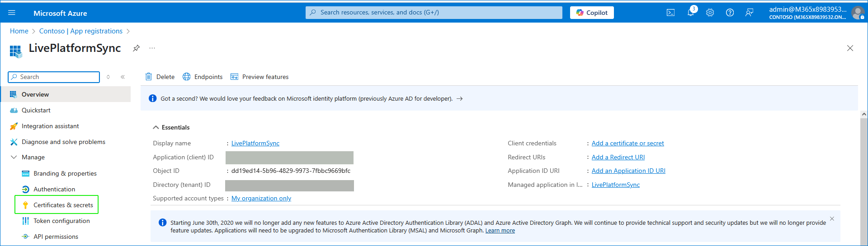Close the LivePlatformSync blade
The image size is (868, 246).
[x=850, y=48]
